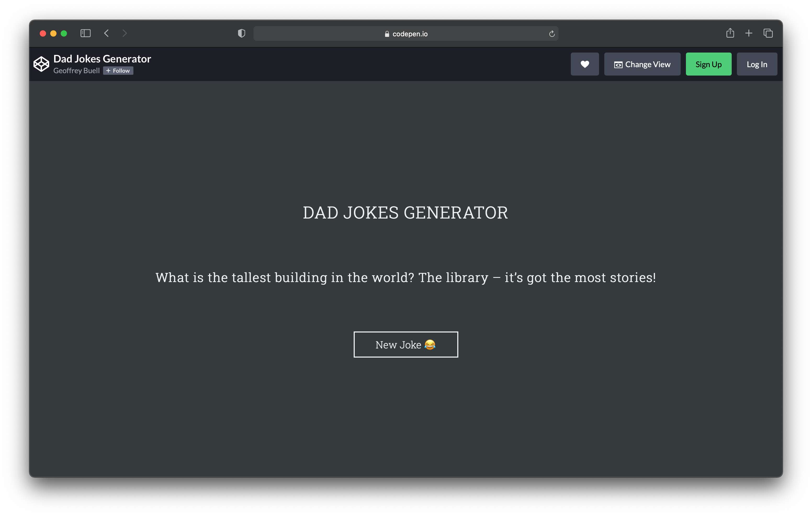Image resolution: width=812 pixels, height=516 pixels.
Task: Click the codepen.io address bar
Action: [x=406, y=34]
